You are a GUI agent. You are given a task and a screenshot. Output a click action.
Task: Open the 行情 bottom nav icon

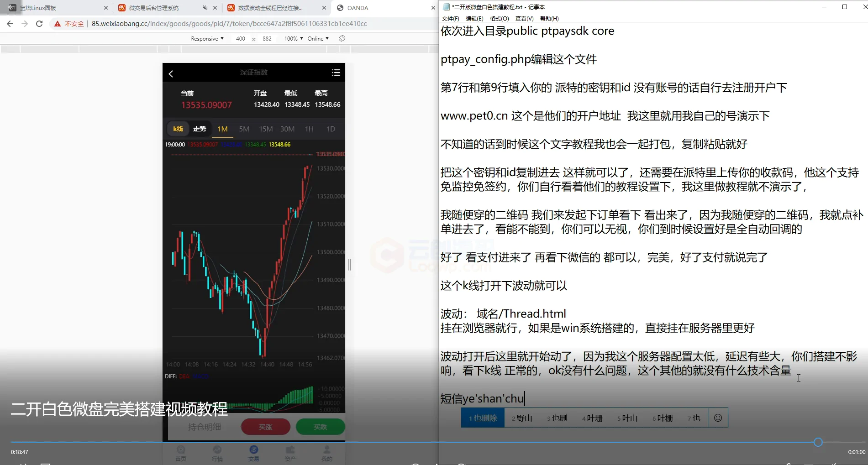217,453
